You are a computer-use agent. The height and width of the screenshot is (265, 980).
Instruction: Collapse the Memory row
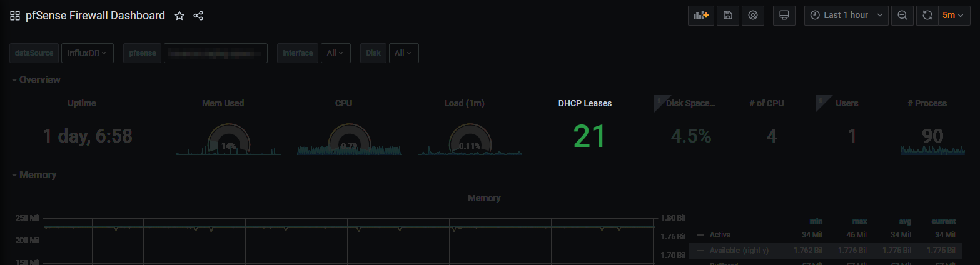[x=34, y=175]
